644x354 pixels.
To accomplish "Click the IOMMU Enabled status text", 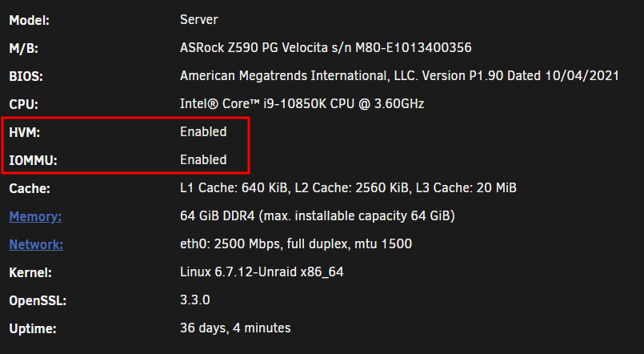I will [203, 160].
